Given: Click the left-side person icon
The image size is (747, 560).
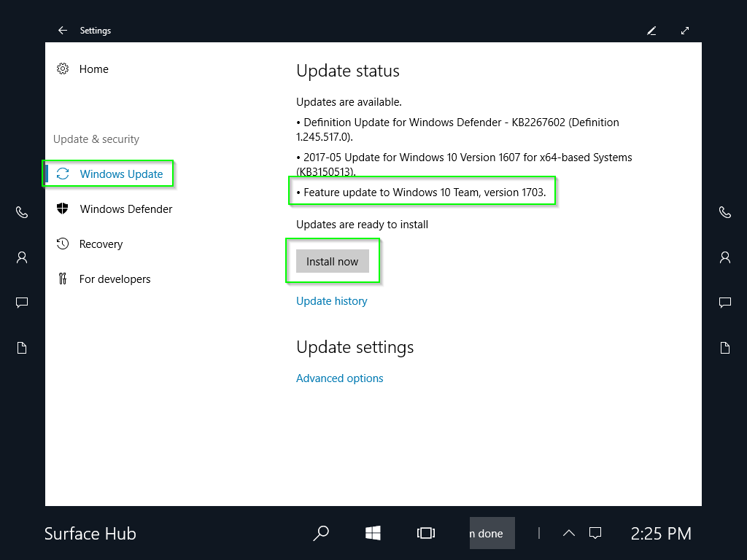Looking at the screenshot, I should pos(22,257).
